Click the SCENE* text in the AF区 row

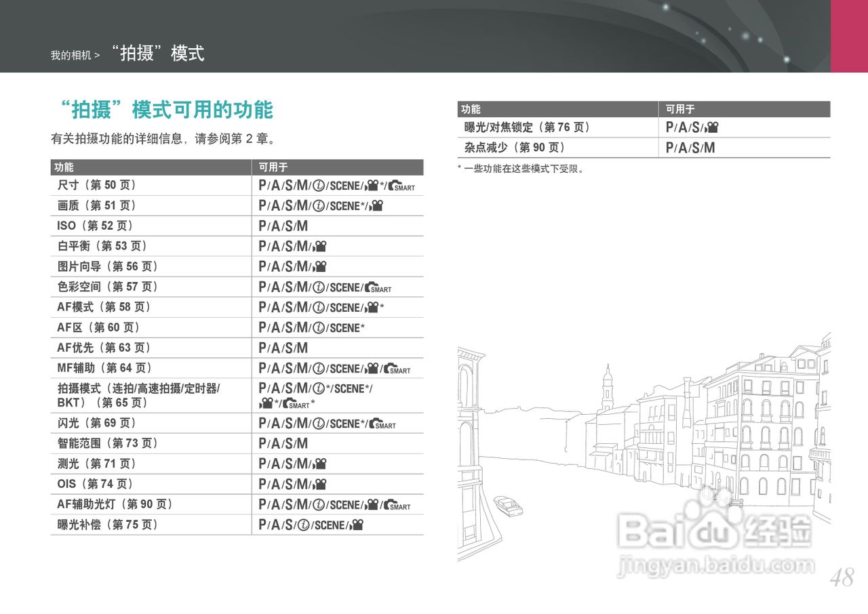coord(347,328)
